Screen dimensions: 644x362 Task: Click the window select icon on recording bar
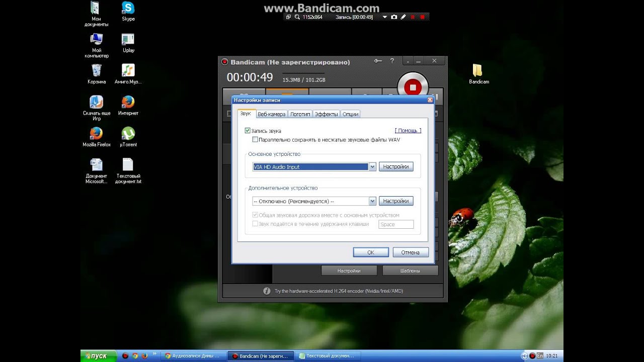[x=288, y=17]
